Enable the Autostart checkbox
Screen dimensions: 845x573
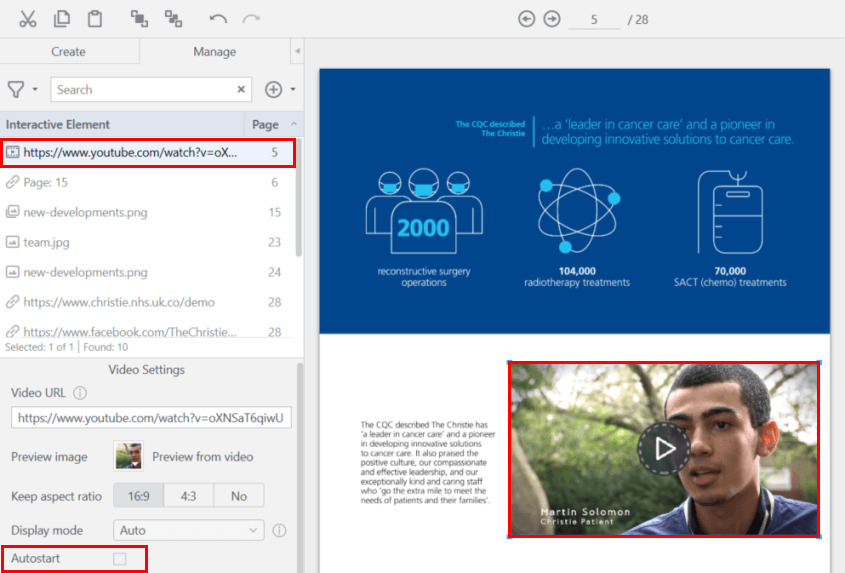click(x=120, y=558)
